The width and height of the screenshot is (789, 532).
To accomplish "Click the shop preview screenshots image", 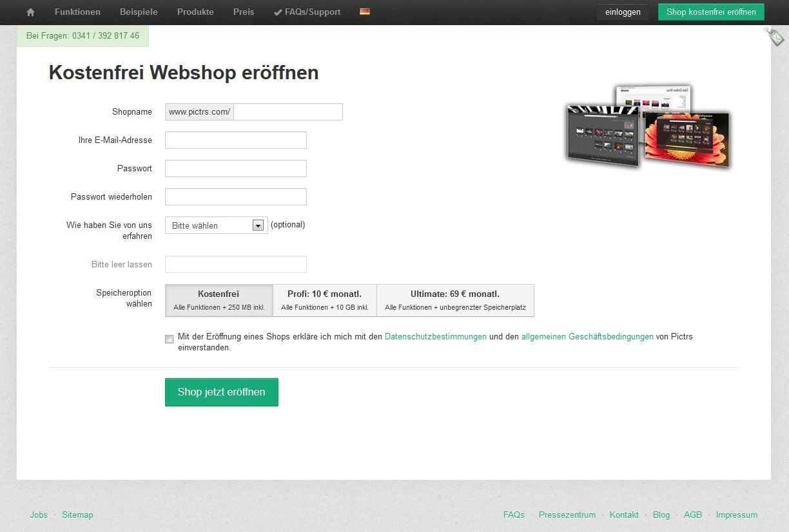I will (648, 127).
